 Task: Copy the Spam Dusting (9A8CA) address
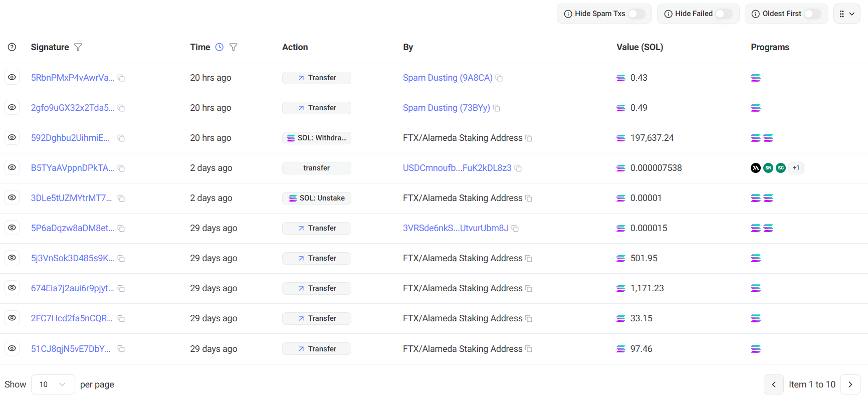coord(499,78)
